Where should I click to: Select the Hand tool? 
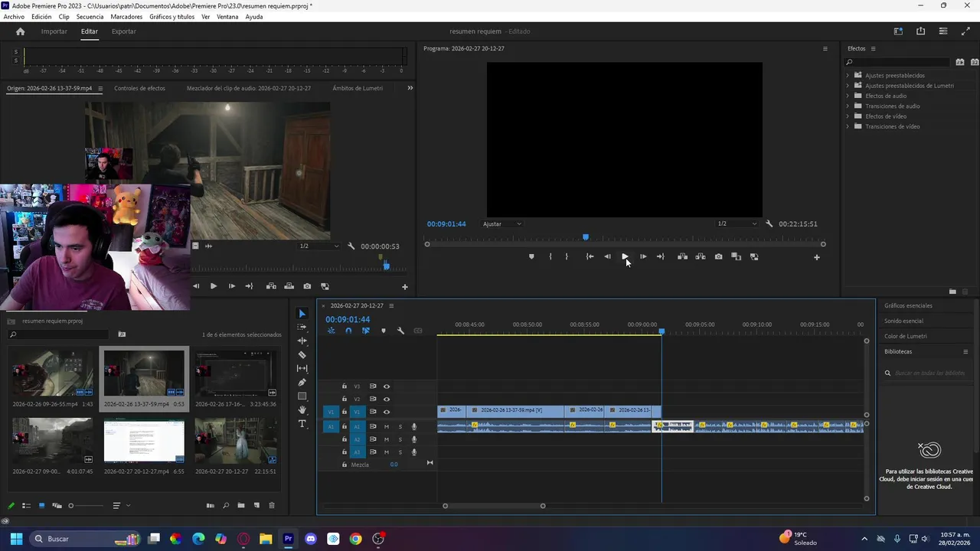click(x=302, y=410)
